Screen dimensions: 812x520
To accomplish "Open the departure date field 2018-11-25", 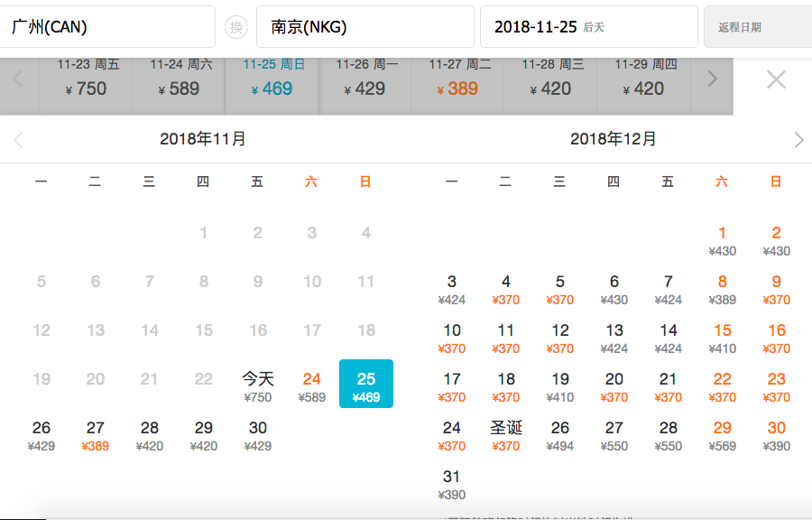I will (x=588, y=27).
